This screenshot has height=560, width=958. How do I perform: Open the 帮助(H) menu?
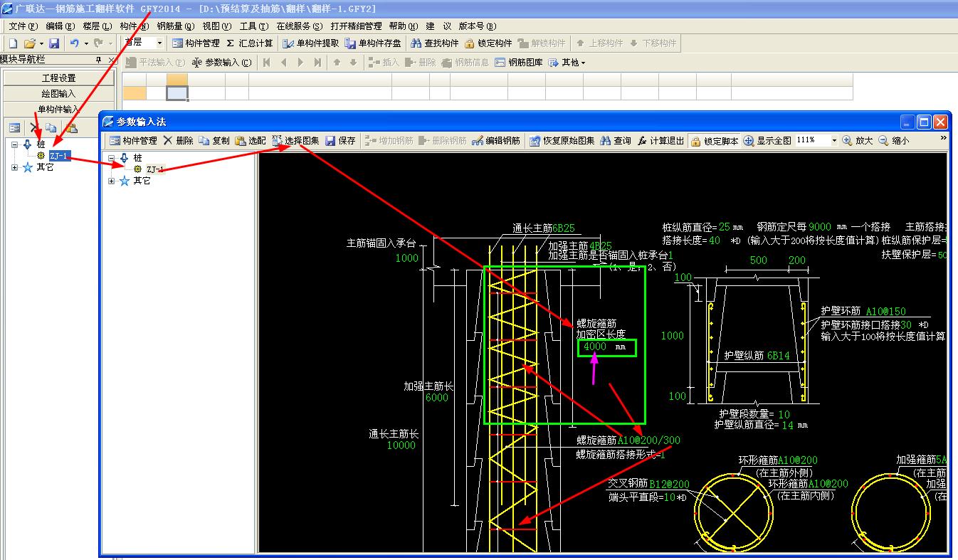tap(404, 26)
